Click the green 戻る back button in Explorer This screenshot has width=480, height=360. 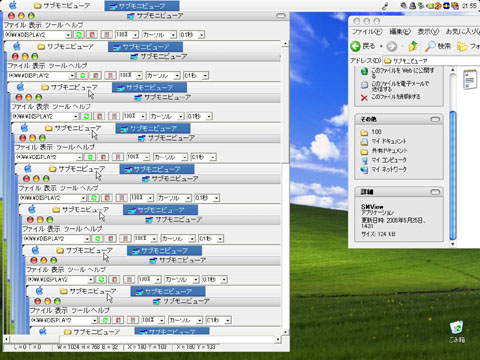point(363,46)
